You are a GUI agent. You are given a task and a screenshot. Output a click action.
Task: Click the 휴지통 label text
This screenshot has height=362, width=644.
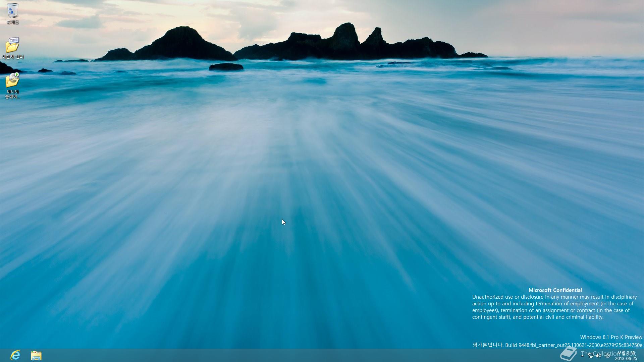tap(13, 22)
